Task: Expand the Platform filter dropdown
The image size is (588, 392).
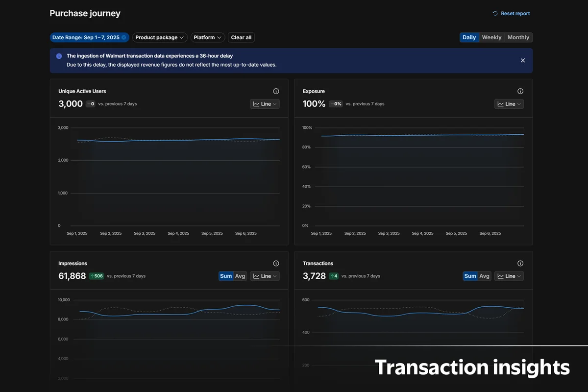Action: coord(207,38)
